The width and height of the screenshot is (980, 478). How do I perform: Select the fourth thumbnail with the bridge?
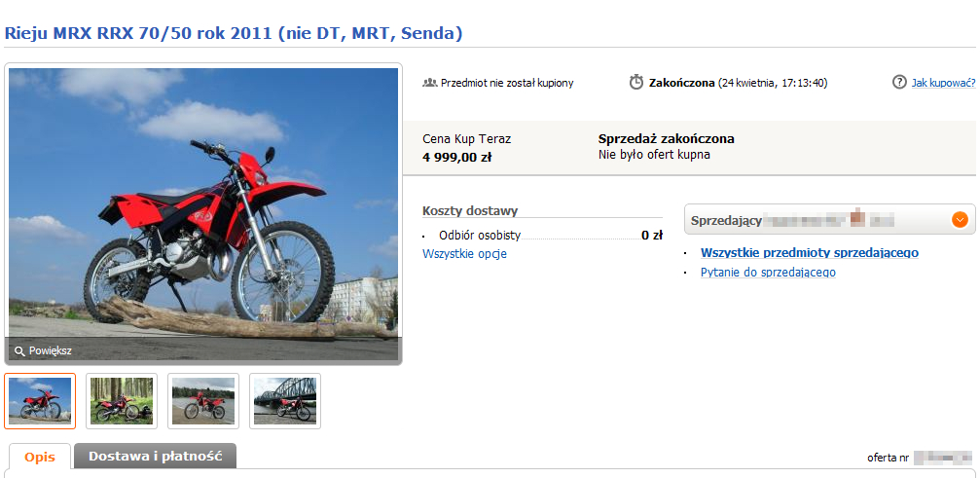[x=285, y=400]
